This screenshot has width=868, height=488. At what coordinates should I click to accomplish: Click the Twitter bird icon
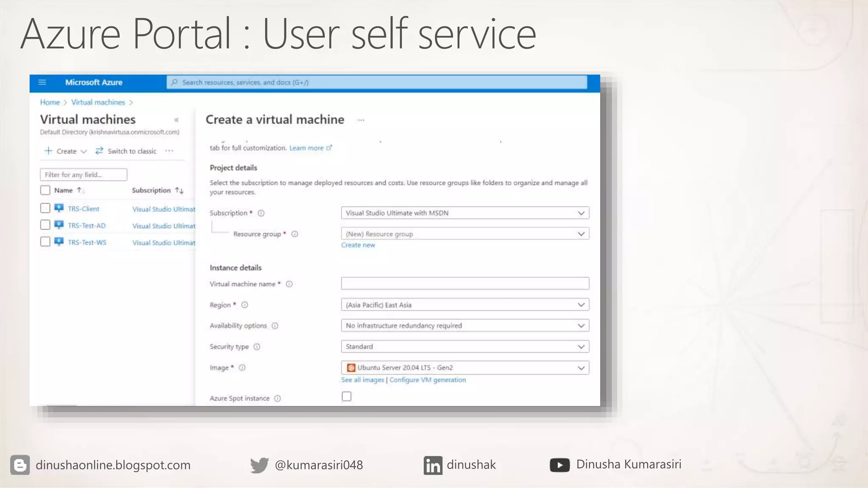point(259,465)
